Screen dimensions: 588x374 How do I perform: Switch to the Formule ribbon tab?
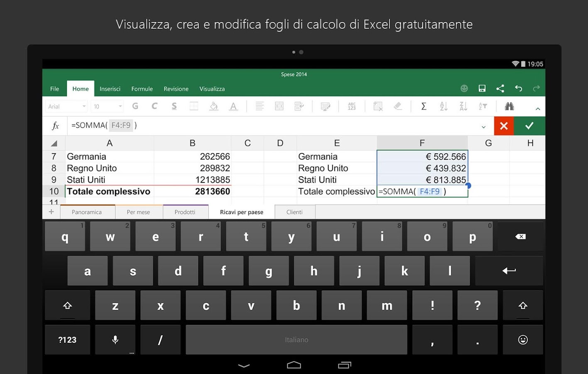click(x=142, y=89)
